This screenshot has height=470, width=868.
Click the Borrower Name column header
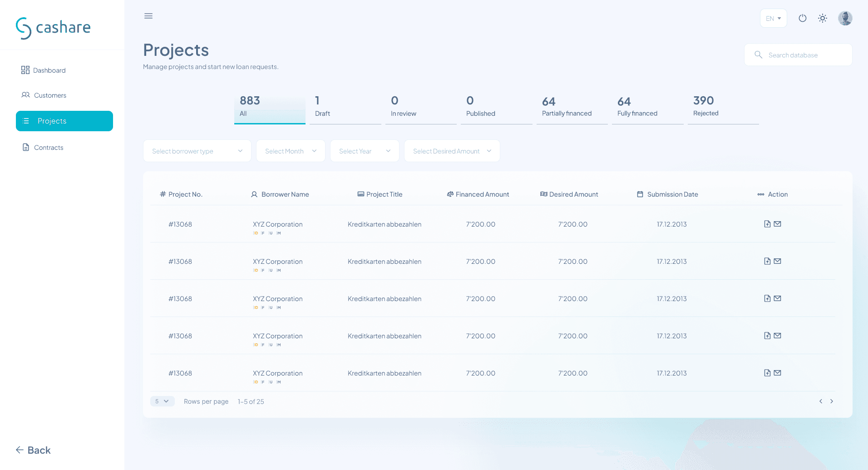(280, 194)
